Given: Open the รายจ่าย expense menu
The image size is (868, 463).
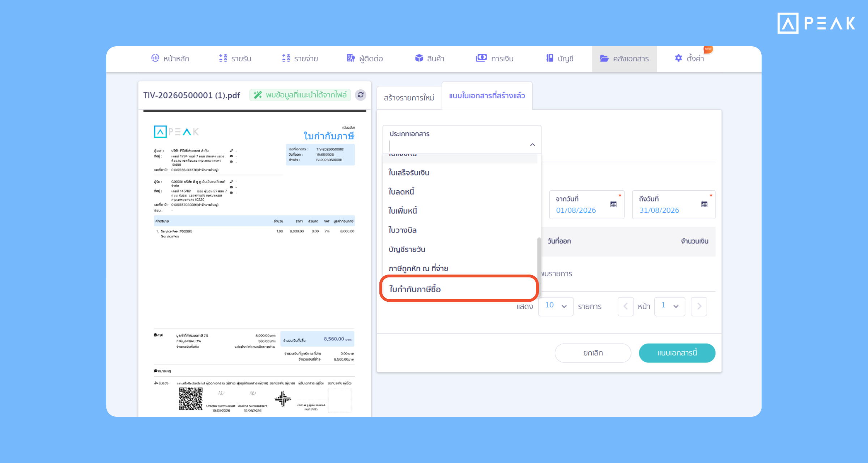Looking at the screenshot, I should [300, 58].
